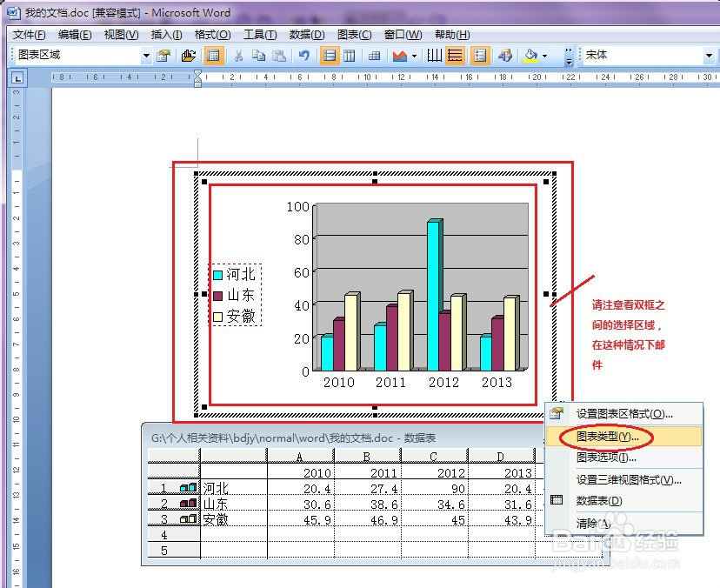This screenshot has width=720, height=588.
Task: Select datasheet row 4 header
Action: point(174,535)
